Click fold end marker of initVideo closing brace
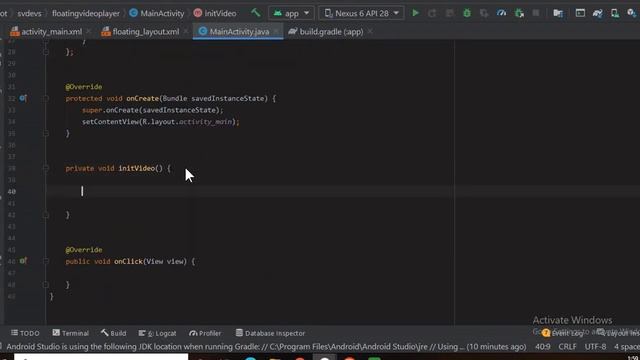The height and width of the screenshot is (360, 640). tap(46, 215)
